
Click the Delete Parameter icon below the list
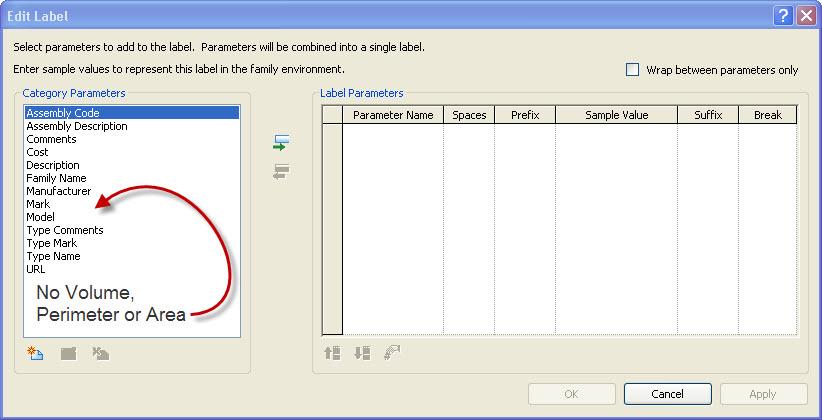pyautogui.click(x=101, y=353)
